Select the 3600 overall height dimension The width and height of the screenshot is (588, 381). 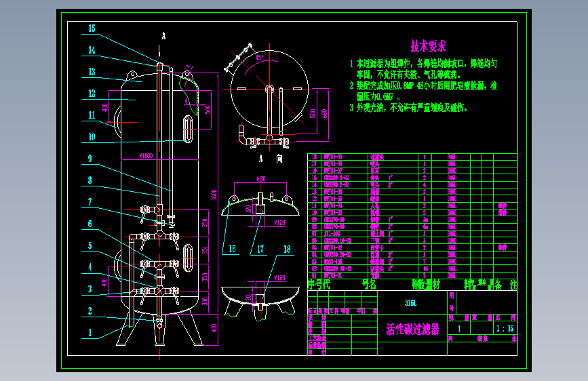214,195
